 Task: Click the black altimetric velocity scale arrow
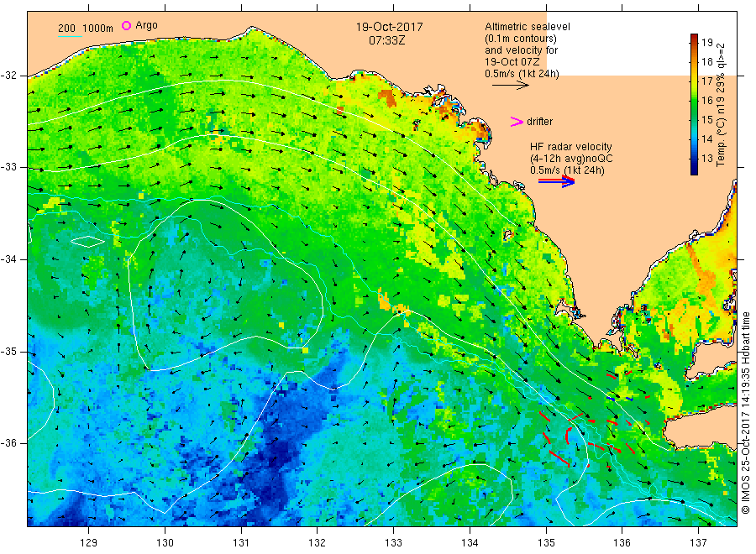tap(511, 86)
